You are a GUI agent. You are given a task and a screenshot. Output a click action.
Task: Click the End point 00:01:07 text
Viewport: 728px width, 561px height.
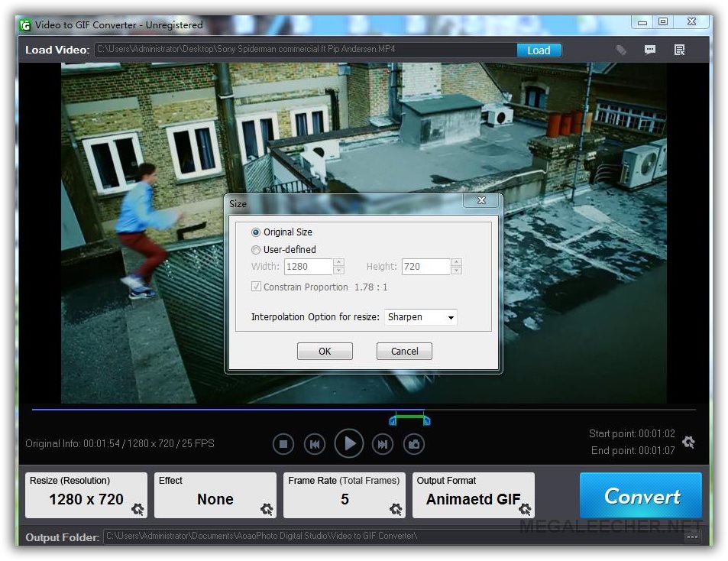(633, 450)
